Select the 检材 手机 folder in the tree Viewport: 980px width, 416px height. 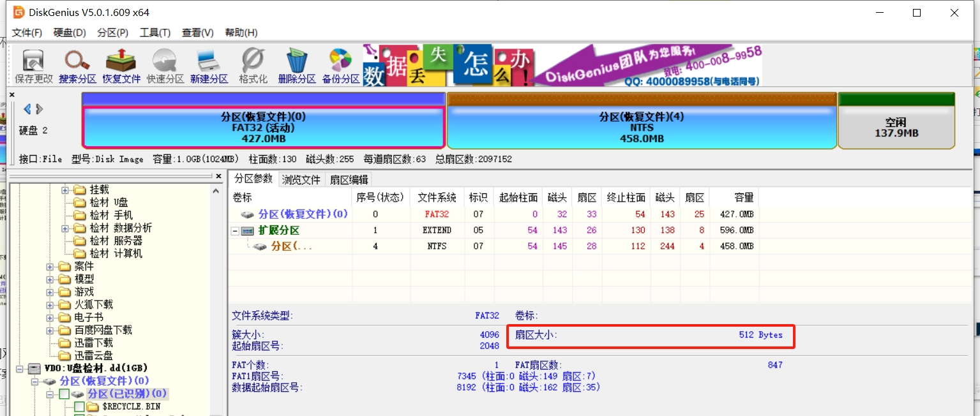tap(111, 215)
